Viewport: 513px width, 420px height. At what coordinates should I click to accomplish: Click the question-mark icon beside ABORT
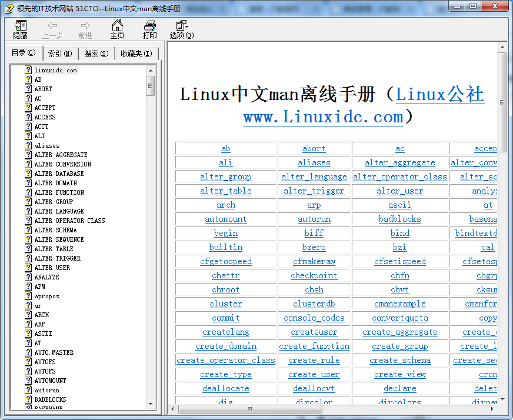[x=28, y=88]
